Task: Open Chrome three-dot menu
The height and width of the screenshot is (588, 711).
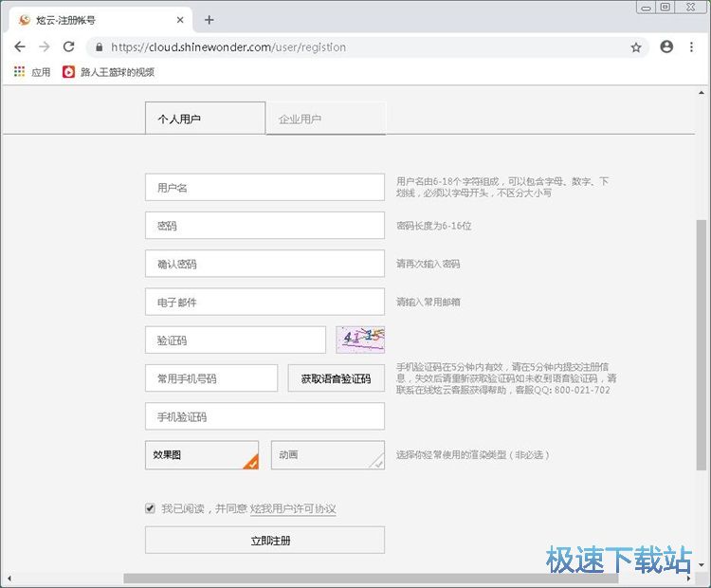Action: click(691, 46)
